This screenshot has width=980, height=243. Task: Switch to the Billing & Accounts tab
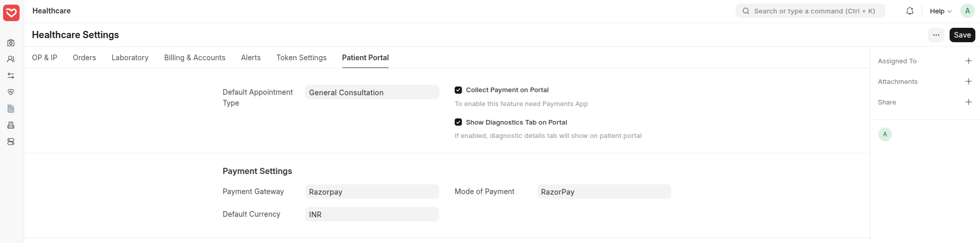[x=194, y=58]
